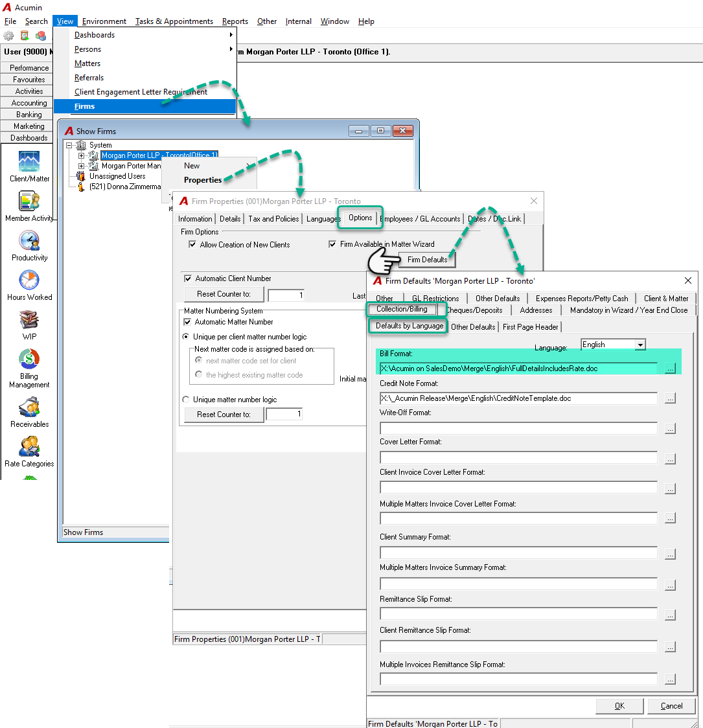Click Reset Counter for client number
703x728 pixels.
[224, 294]
